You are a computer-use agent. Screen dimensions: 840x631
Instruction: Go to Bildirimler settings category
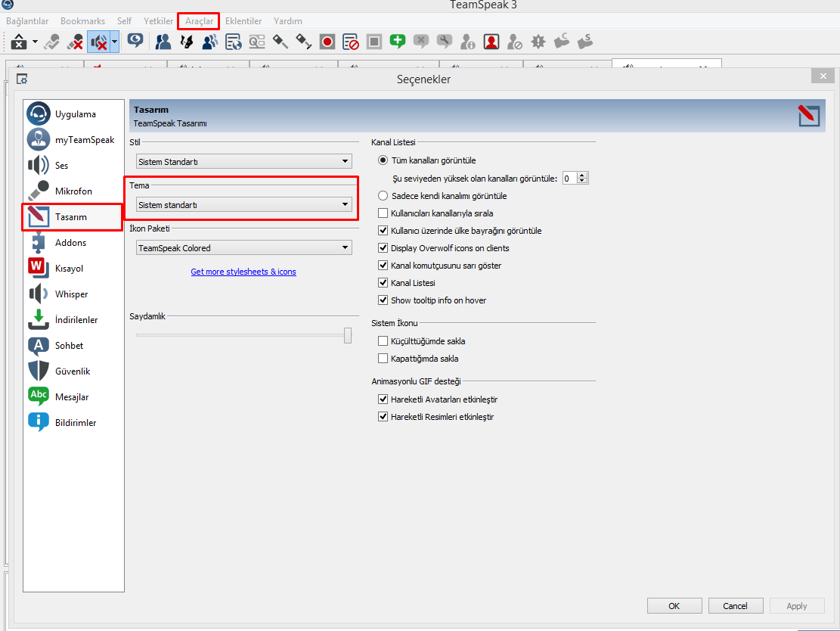click(73, 422)
